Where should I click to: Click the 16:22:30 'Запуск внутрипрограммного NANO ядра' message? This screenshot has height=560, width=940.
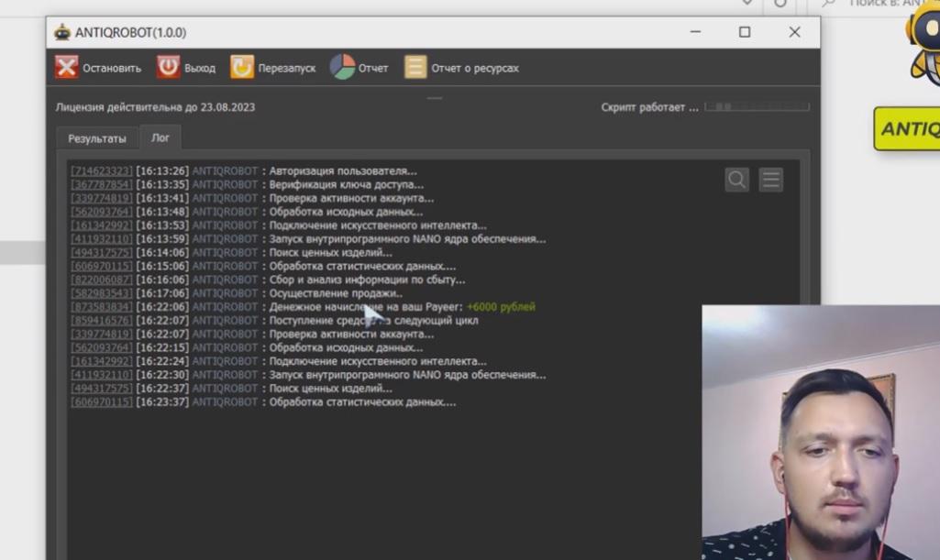coord(408,375)
